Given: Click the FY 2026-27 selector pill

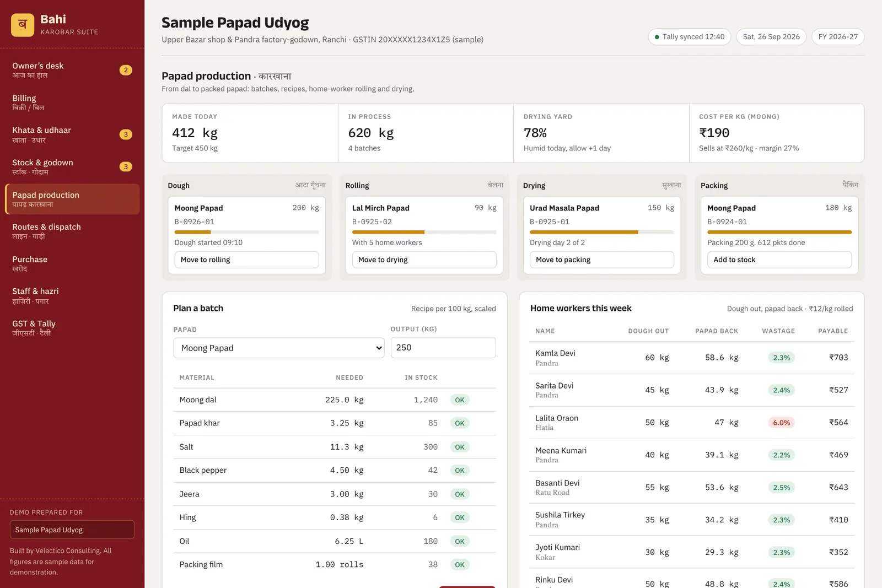Looking at the screenshot, I should (838, 37).
